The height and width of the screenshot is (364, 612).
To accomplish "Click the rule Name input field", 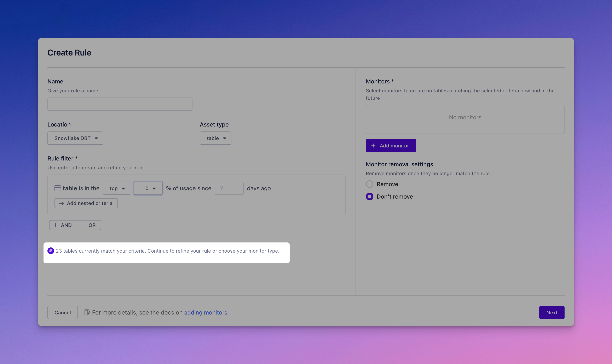I will click(x=120, y=104).
